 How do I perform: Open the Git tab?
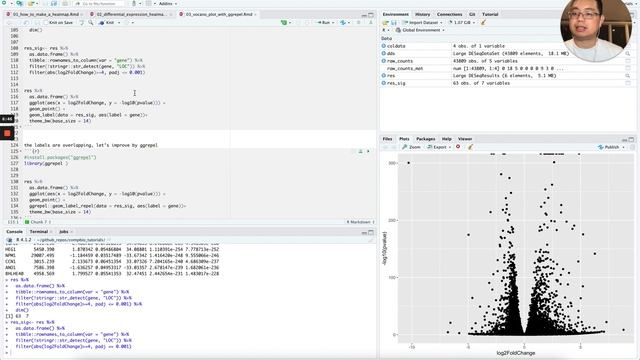pyautogui.click(x=472, y=14)
